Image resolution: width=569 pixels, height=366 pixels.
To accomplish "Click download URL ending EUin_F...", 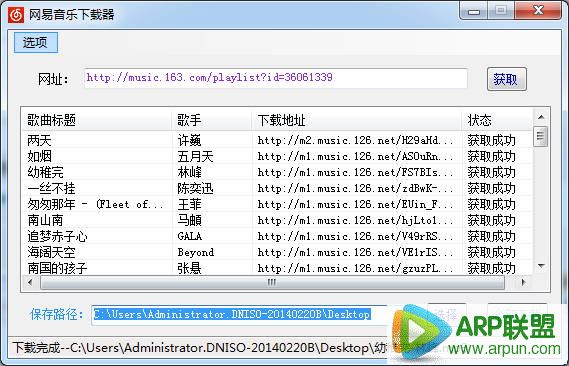I will tap(355, 204).
